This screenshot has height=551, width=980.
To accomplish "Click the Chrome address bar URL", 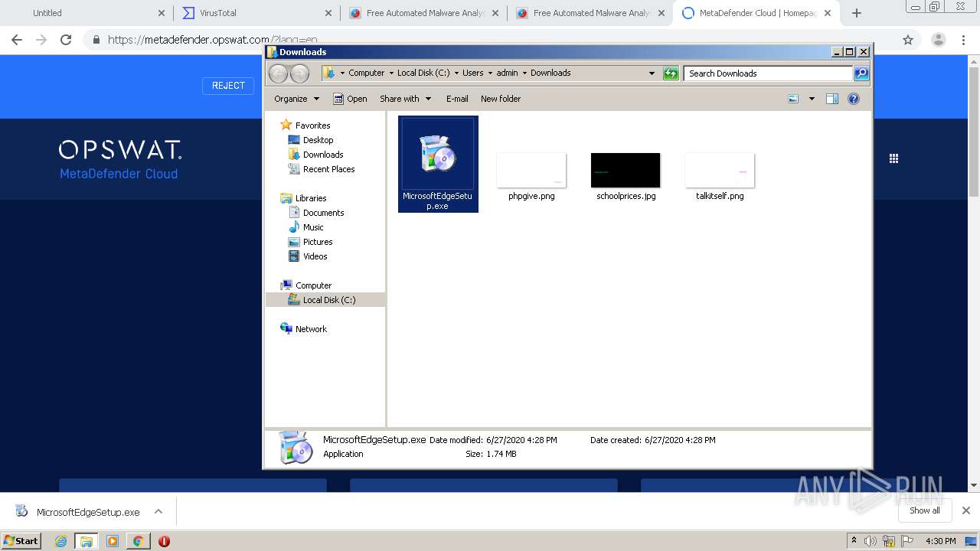I will coord(213,40).
